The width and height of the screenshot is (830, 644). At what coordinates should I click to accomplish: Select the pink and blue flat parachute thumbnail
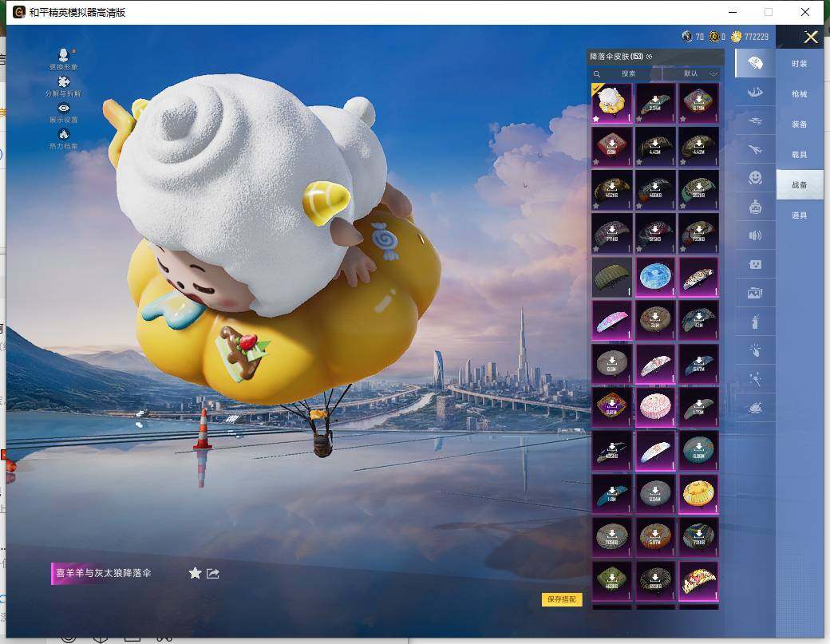(612, 321)
